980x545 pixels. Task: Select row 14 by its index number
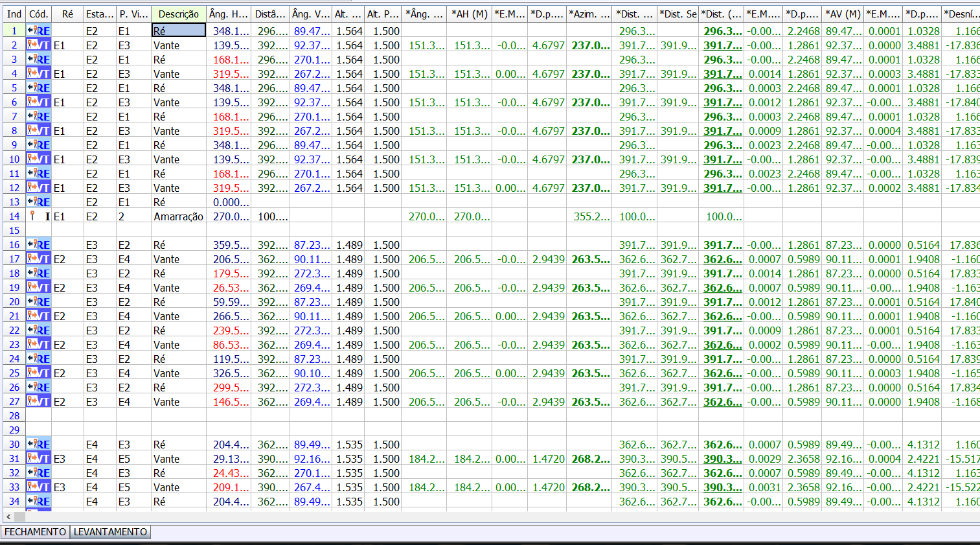14,216
